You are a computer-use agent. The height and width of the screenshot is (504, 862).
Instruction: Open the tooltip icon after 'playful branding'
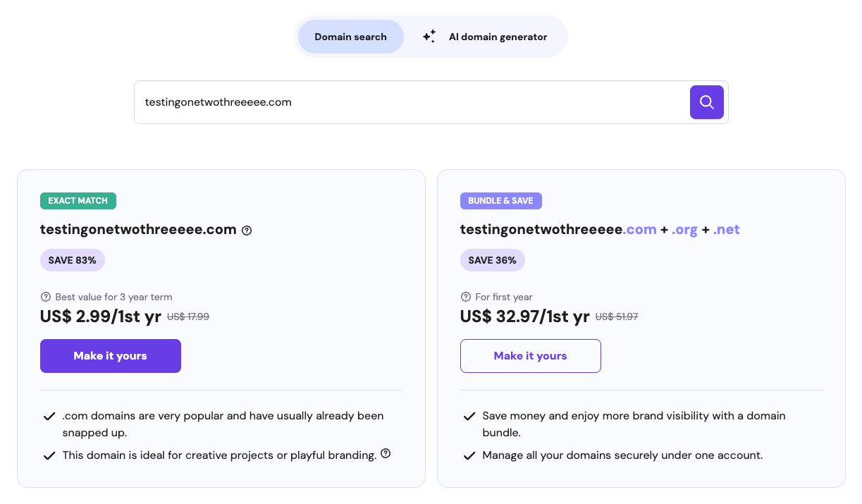click(x=386, y=455)
